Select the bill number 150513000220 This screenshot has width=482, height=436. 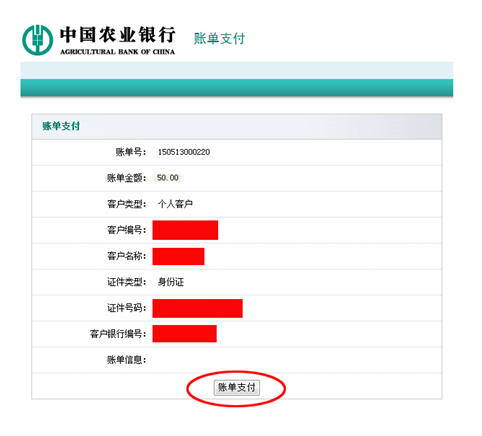pos(184,152)
